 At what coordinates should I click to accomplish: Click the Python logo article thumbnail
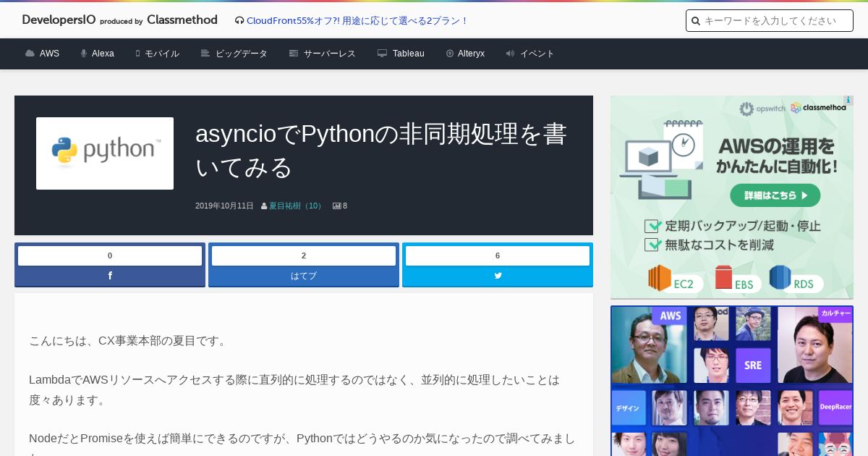tap(105, 153)
